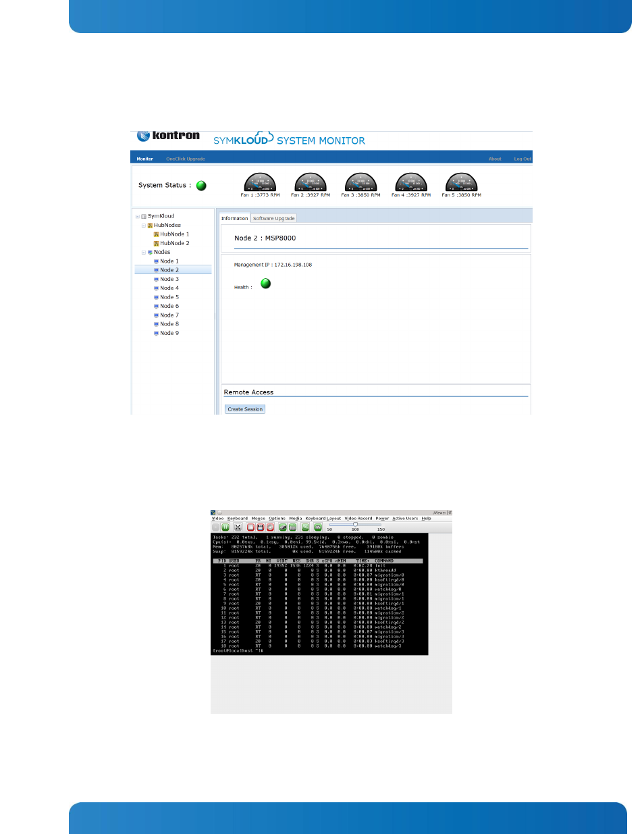Click the Fan 5 RPM gauge
This screenshot has height=834, width=644.
462,182
